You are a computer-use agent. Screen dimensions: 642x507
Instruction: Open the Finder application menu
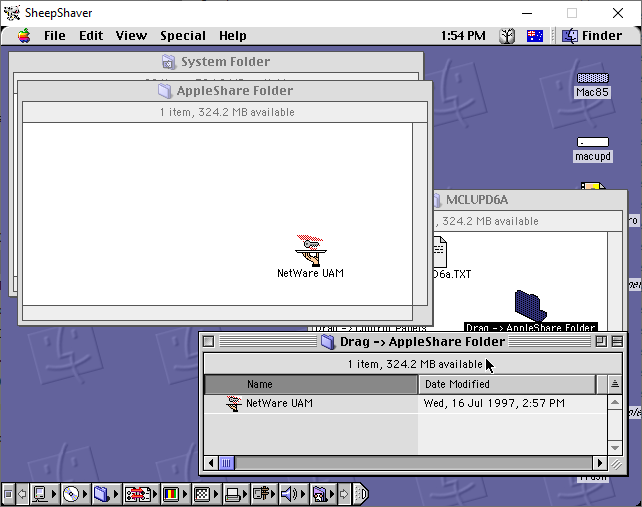point(592,36)
